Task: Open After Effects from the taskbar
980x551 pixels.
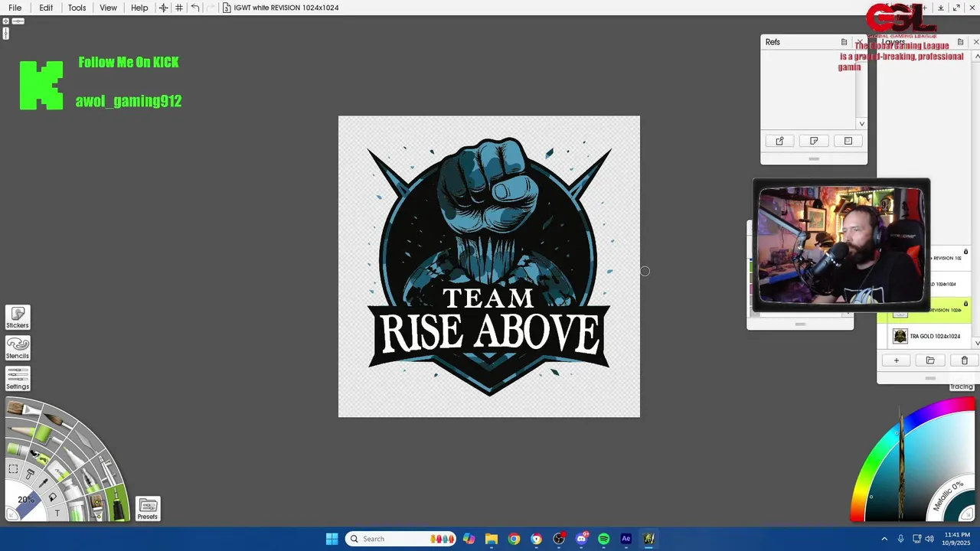Action: [626, 539]
